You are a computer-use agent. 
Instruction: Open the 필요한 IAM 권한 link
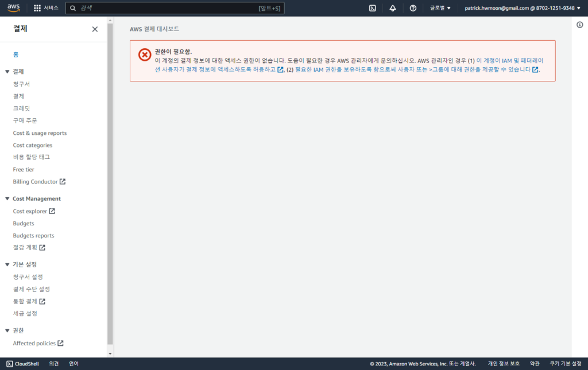pos(417,69)
